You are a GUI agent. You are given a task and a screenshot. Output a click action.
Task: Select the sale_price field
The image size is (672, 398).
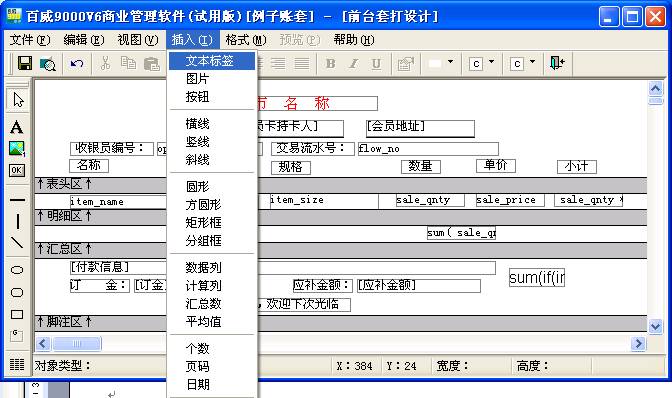pos(510,200)
